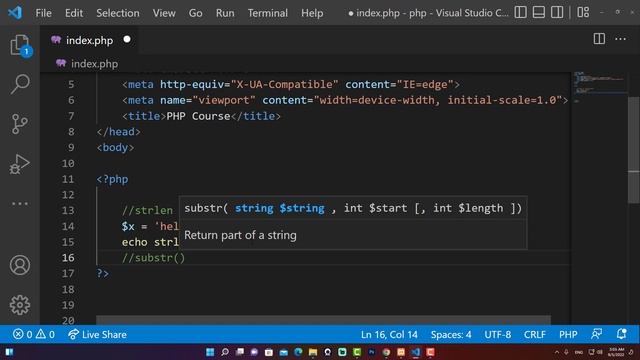Click the code minimap preview
Screen dimensions: 640x360
[599, 86]
